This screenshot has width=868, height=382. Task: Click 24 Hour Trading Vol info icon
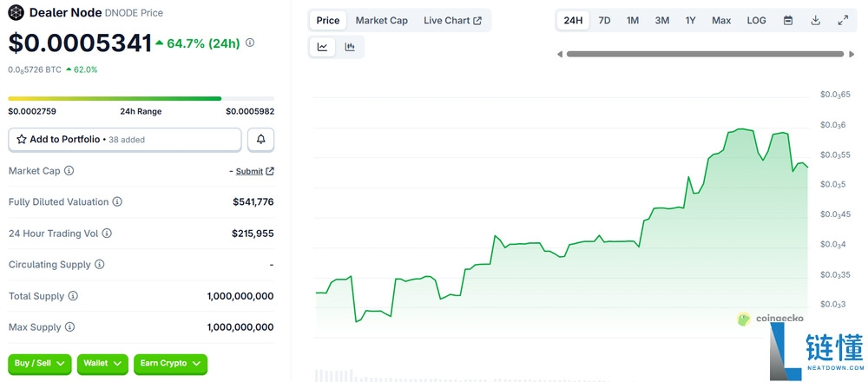tap(107, 234)
